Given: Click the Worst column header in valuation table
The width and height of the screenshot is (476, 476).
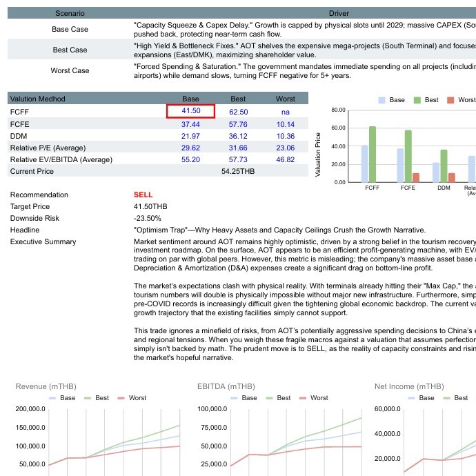Looking at the screenshot, I should (x=286, y=99).
